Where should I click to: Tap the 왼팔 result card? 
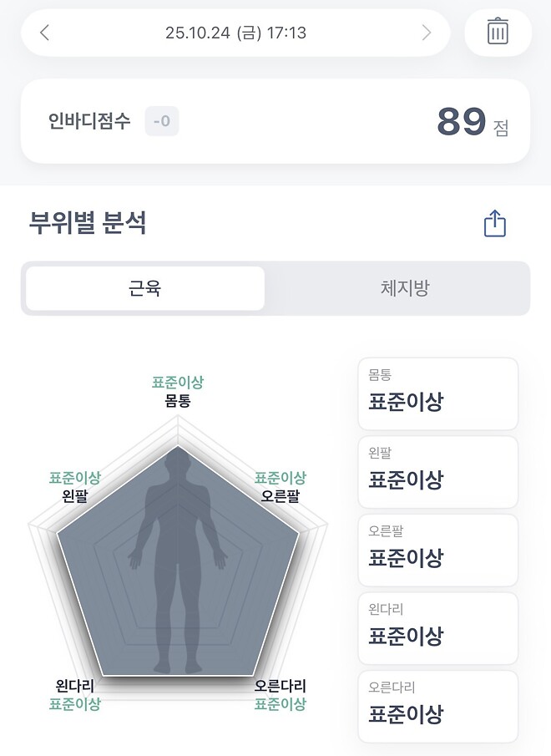(x=437, y=472)
